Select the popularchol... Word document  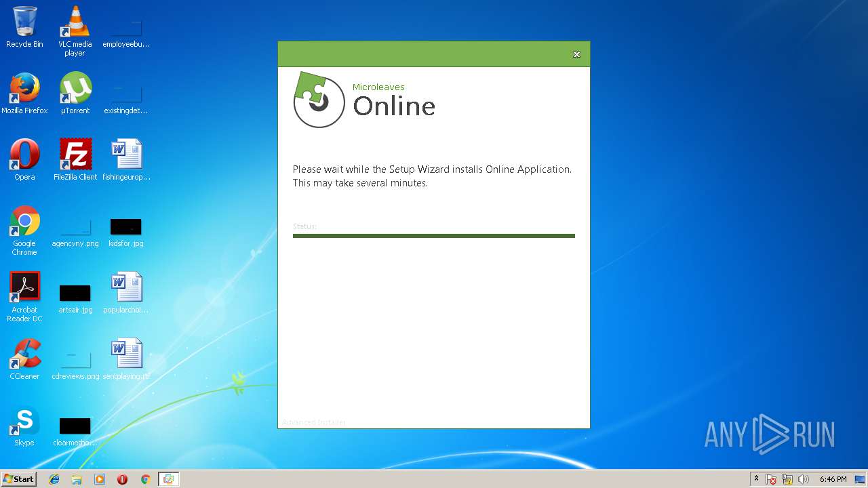pyautogui.click(x=126, y=293)
